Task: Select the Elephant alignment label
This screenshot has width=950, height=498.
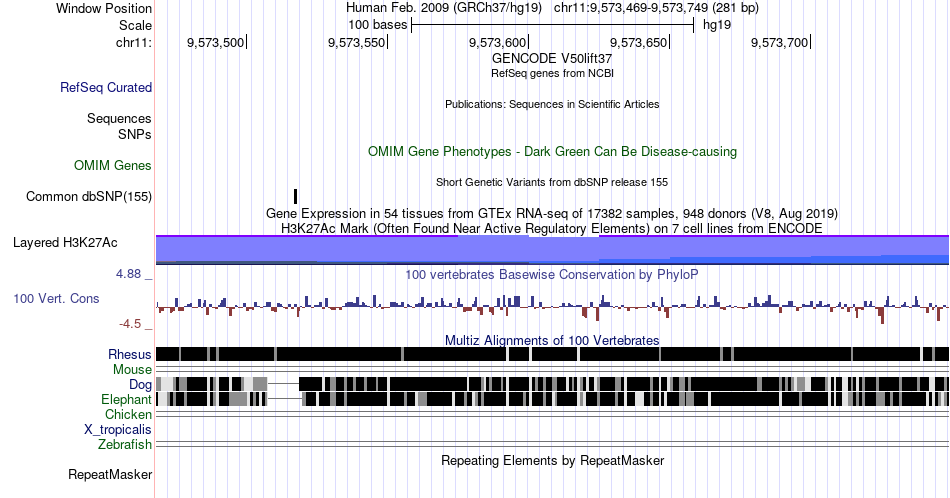Action: pyautogui.click(x=126, y=399)
